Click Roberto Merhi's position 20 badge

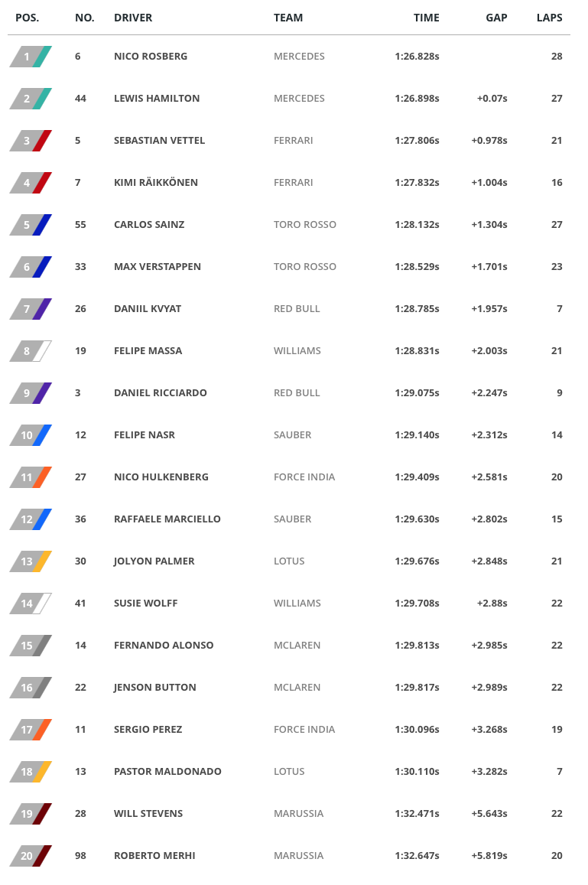coord(30,856)
